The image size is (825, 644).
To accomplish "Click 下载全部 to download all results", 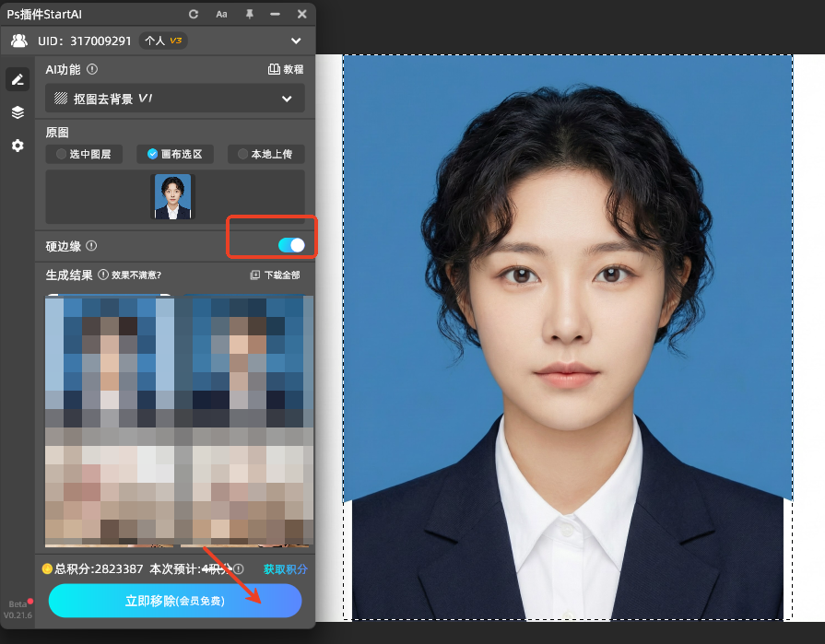I will 275,275.
